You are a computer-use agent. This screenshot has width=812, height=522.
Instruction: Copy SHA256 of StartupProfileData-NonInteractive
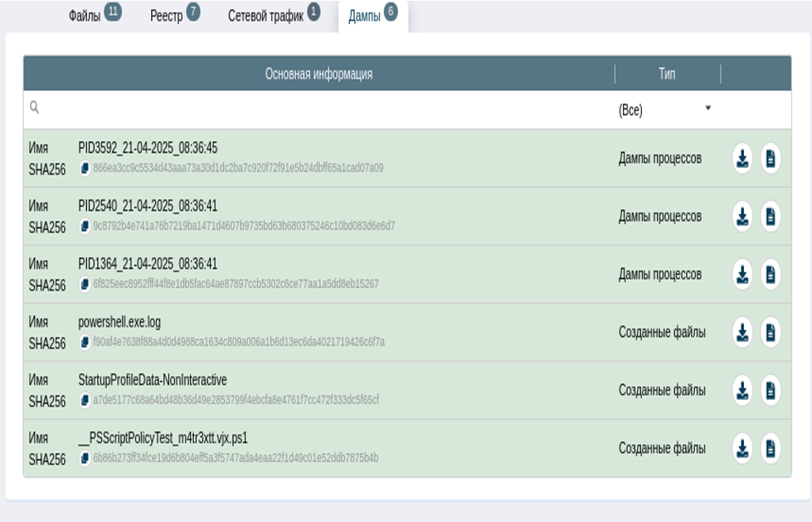point(85,400)
